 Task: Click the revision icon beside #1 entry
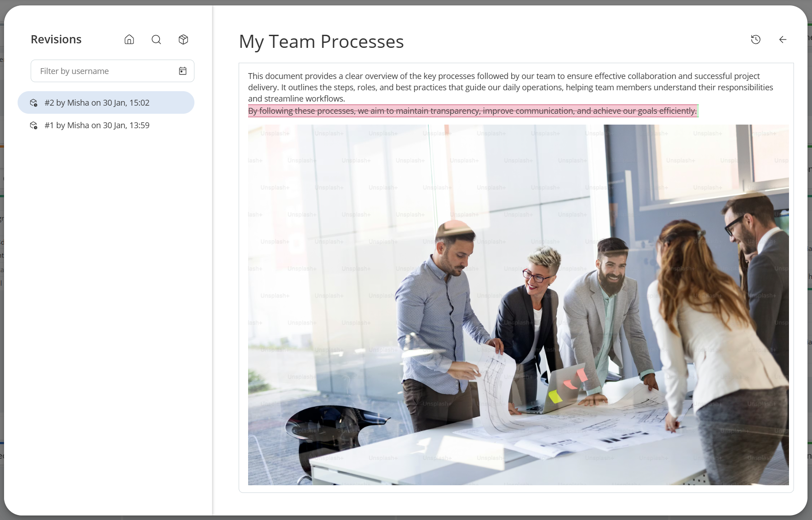33,125
